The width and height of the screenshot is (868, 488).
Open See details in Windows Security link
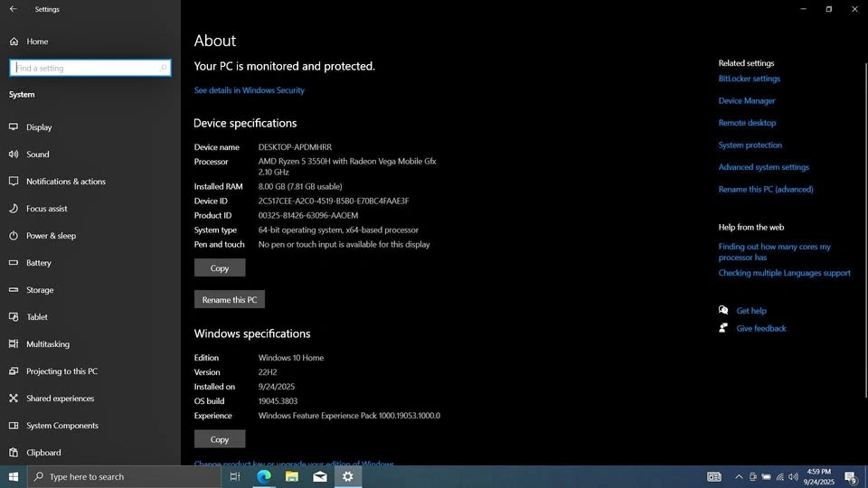250,90
